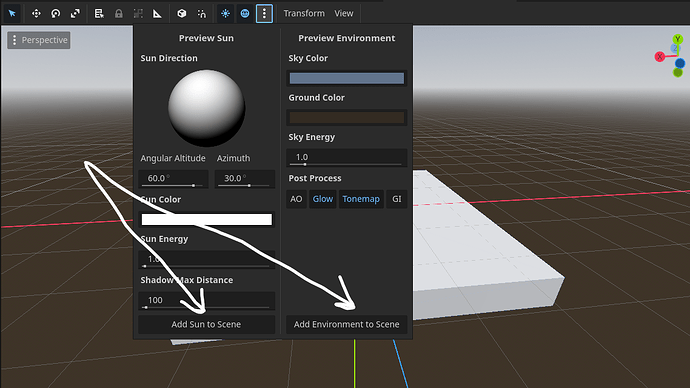Screen dimensions: 690x388
Task: Click the Y axis on view gizmo
Action: [x=678, y=39]
